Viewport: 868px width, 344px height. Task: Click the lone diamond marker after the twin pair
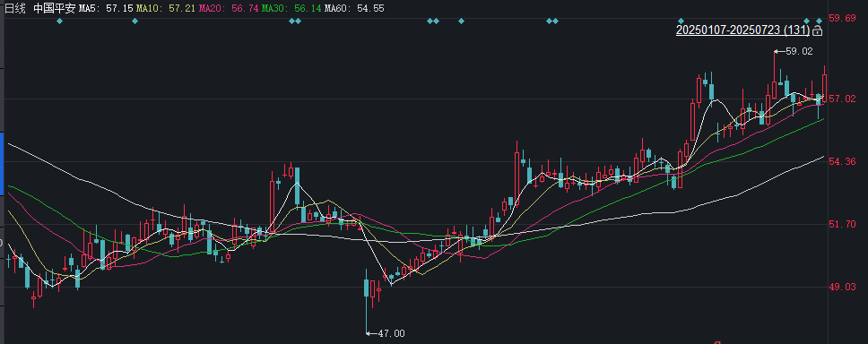[461, 21]
